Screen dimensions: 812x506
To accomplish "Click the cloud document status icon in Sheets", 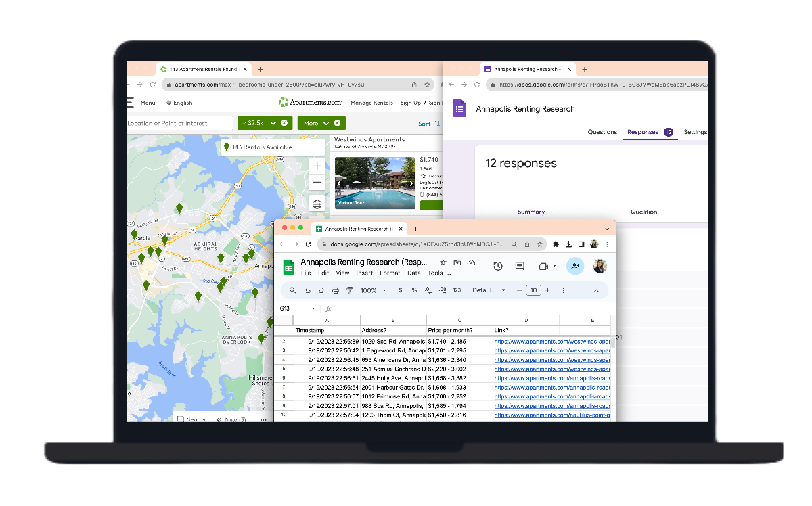I will (472, 262).
